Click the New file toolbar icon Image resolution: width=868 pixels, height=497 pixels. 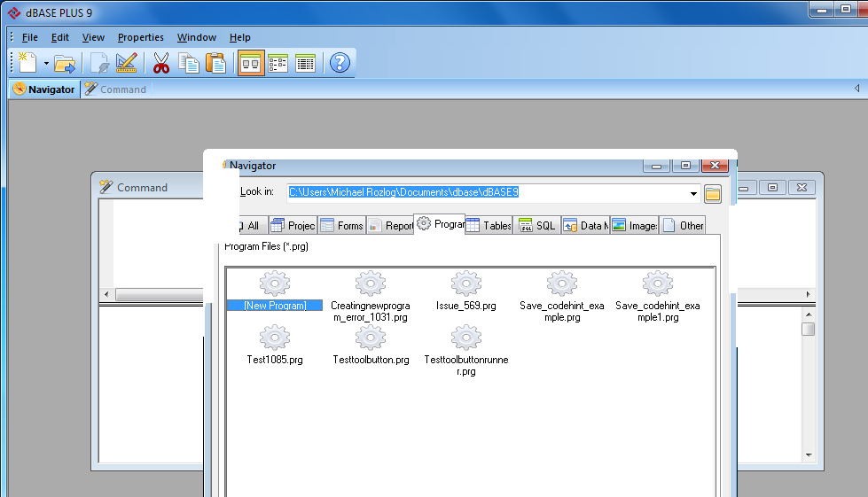pyautogui.click(x=27, y=63)
